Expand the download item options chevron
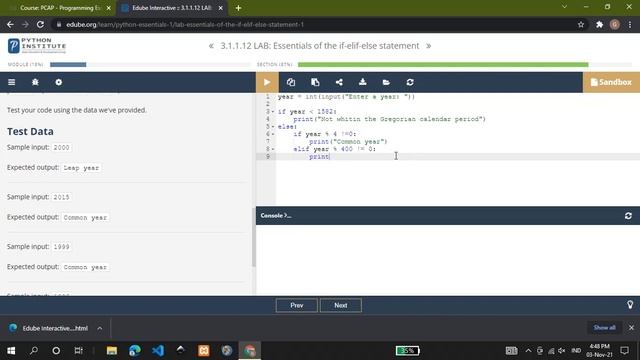 click(x=100, y=328)
